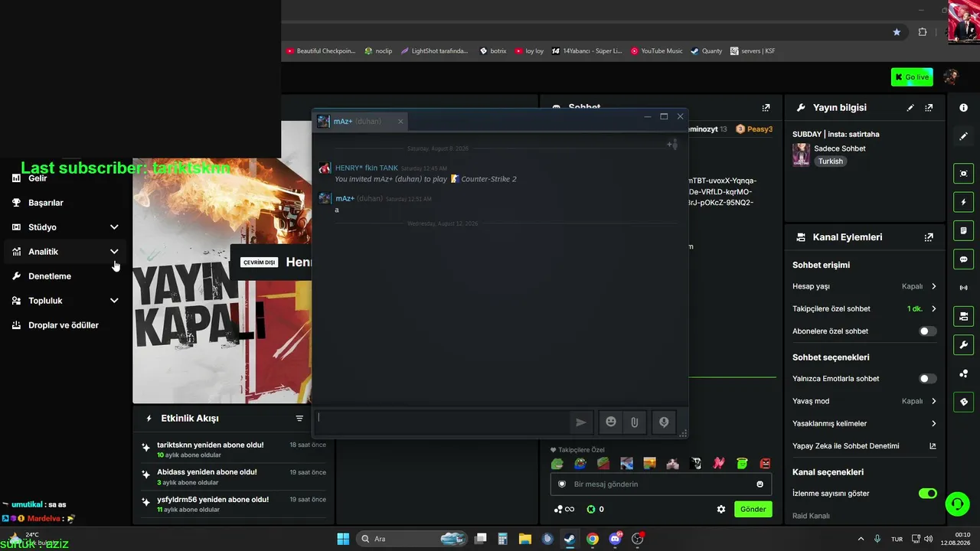
Task: Open the servers | KSF bookmark
Action: pos(753,51)
